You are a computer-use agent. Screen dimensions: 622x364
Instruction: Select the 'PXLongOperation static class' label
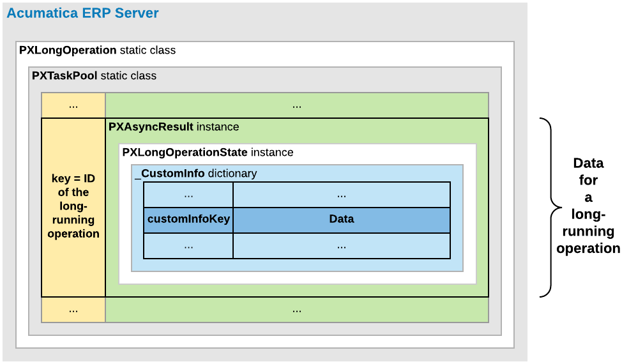[97, 50]
